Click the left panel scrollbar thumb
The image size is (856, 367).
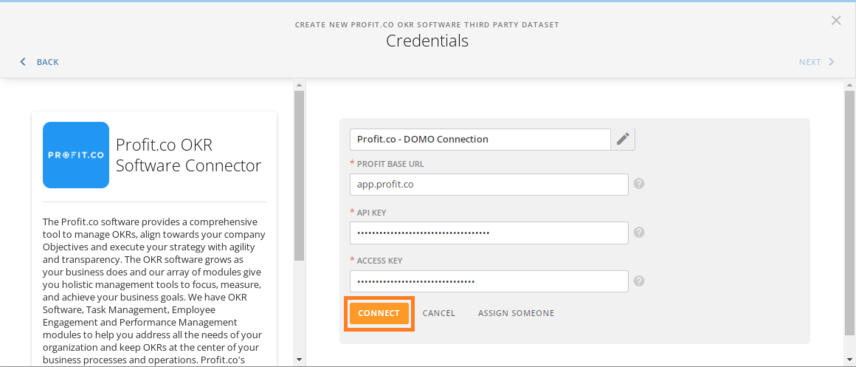click(299, 176)
